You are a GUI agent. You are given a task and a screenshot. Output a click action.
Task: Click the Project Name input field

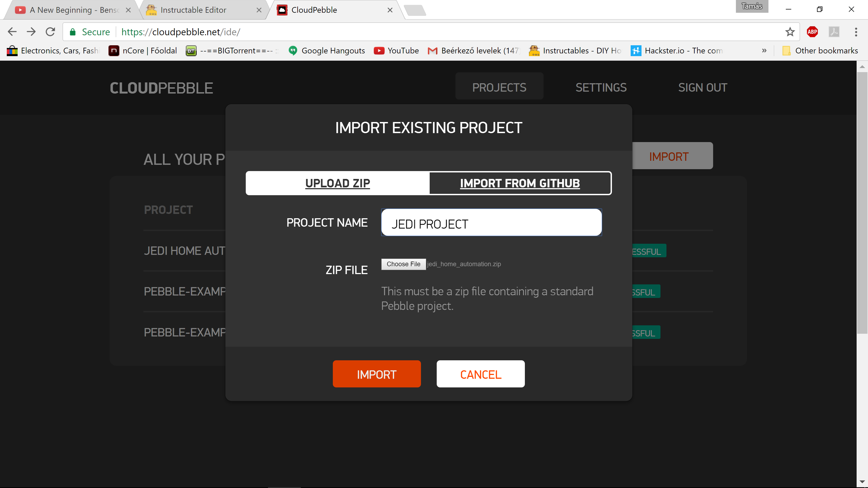coord(491,223)
